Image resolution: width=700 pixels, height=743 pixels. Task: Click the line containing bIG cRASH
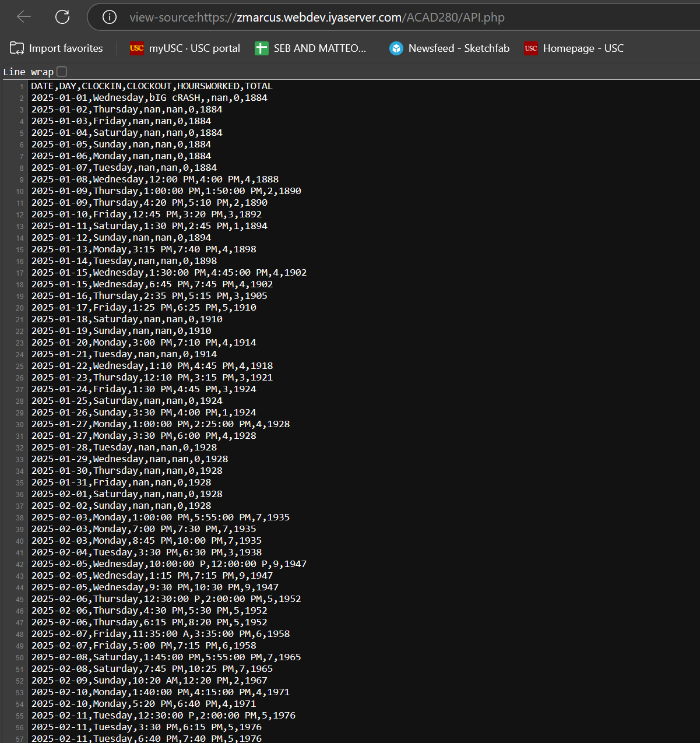click(149, 98)
